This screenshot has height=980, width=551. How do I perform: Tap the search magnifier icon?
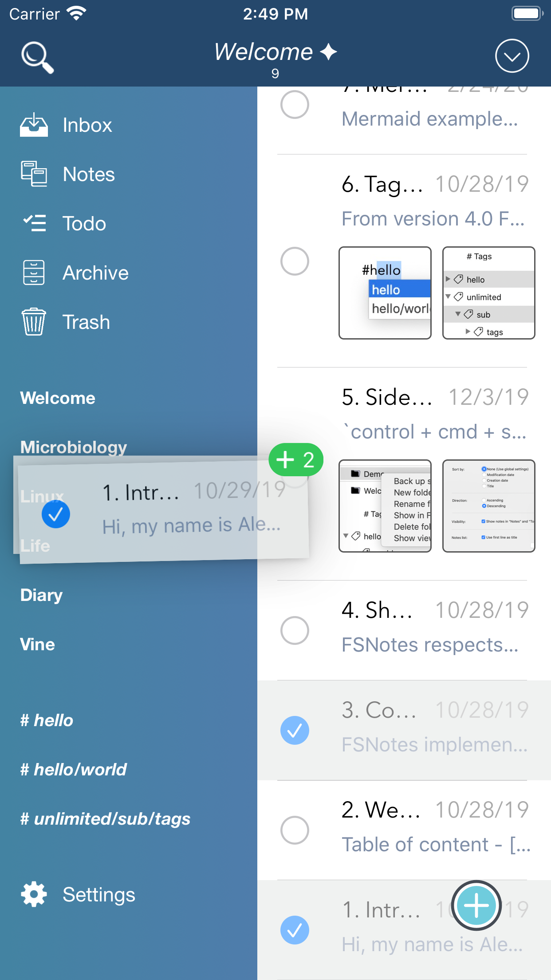(37, 57)
